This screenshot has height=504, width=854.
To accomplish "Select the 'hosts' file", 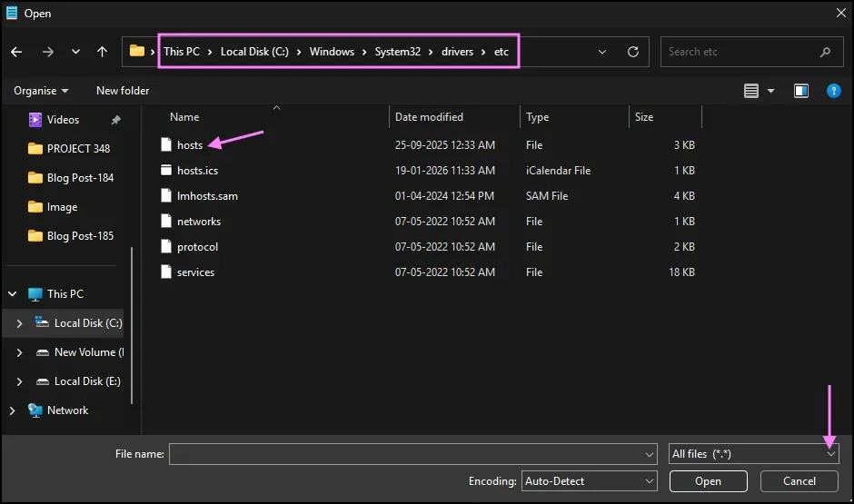I will pos(190,145).
